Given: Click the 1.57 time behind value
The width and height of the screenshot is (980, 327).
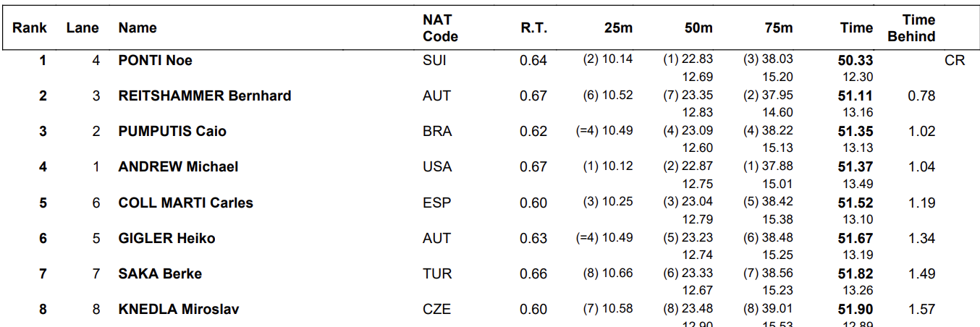Looking at the screenshot, I should (x=921, y=310).
